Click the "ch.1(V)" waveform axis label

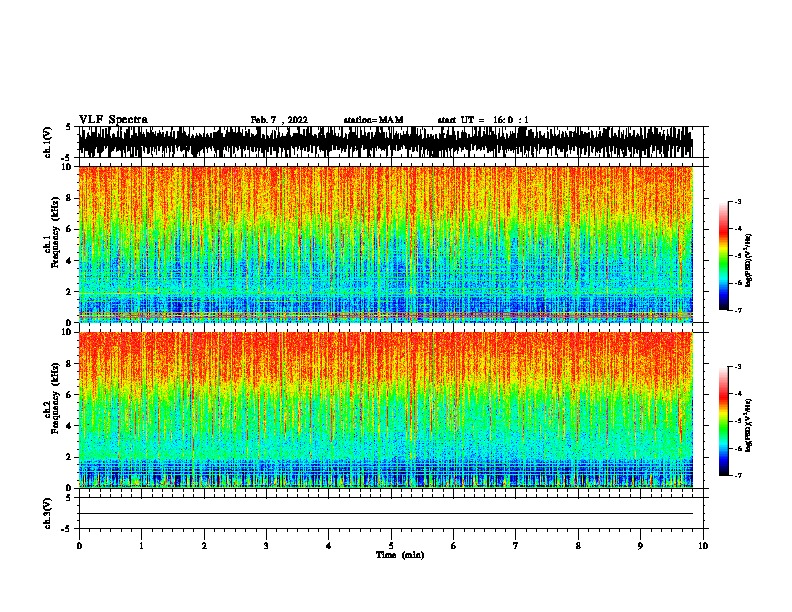coord(48,142)
